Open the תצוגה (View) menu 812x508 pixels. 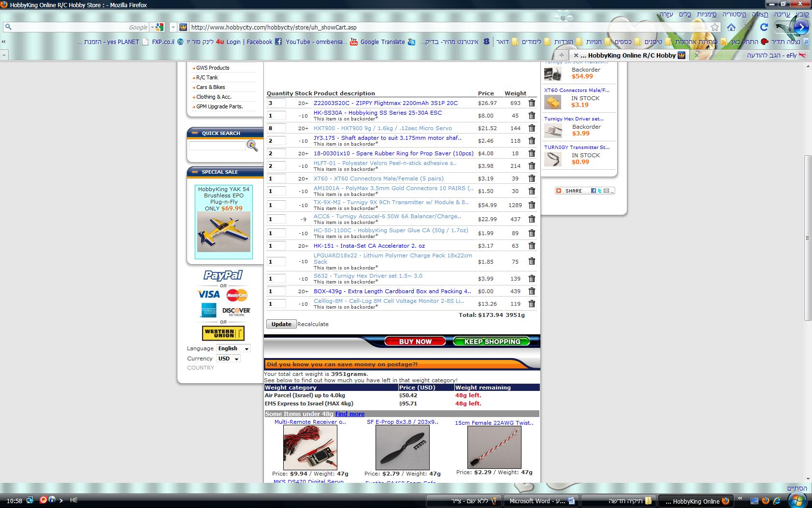[760, 15]
